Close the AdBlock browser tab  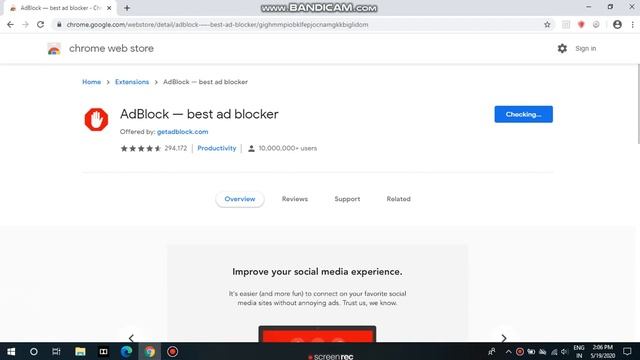click(109, 8)
